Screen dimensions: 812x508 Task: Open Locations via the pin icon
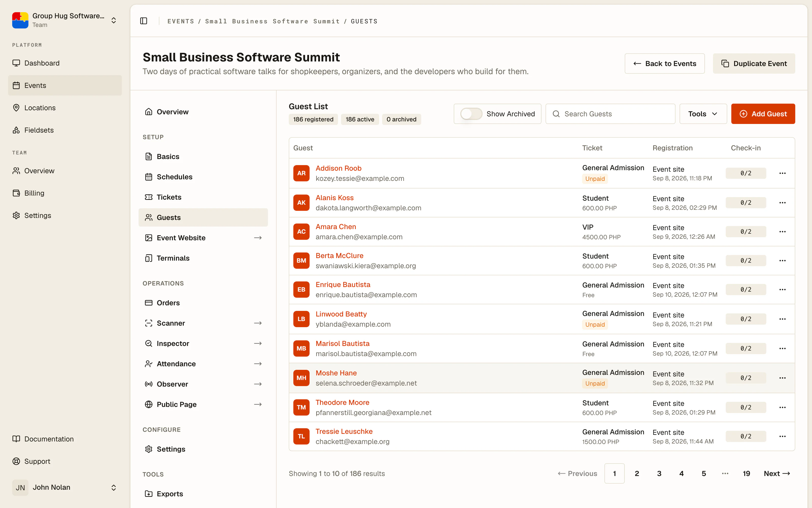(x=16, y=107)
